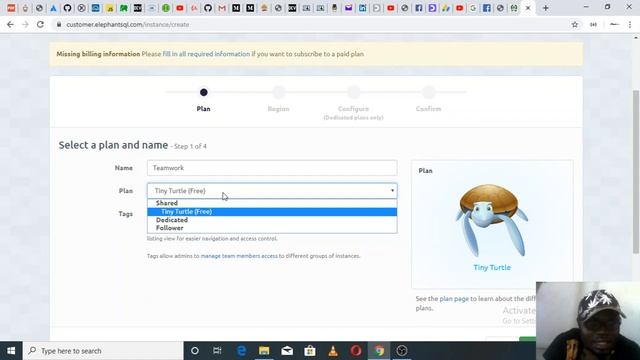Open a new browser tab
The width and height of the screenshot is (640, 360).
545,8
